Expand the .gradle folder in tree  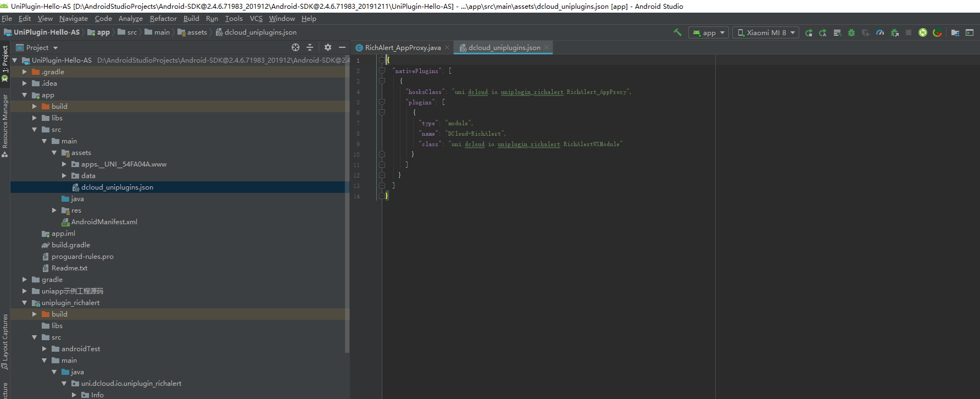[x=24, y=72]
